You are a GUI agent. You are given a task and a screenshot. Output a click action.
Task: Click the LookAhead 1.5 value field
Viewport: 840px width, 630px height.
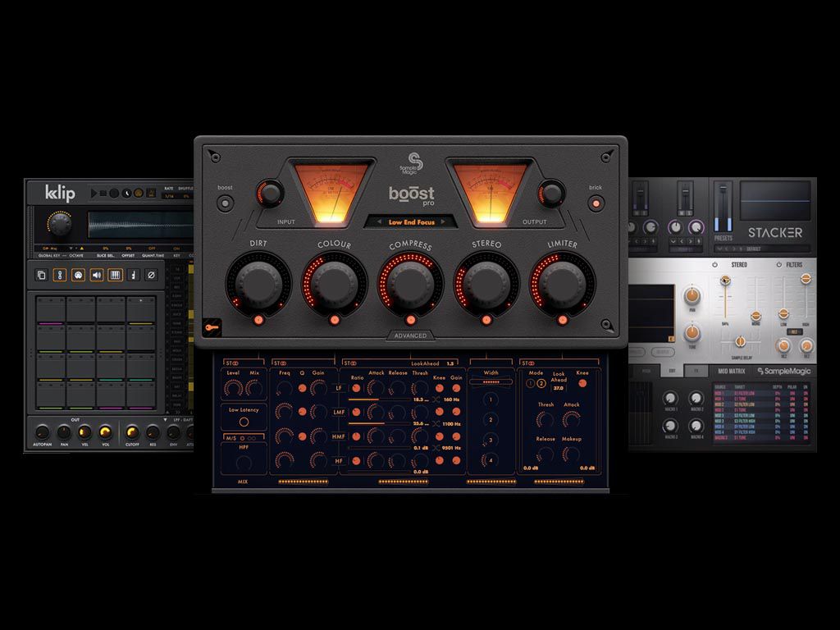[x=450, y=363]
